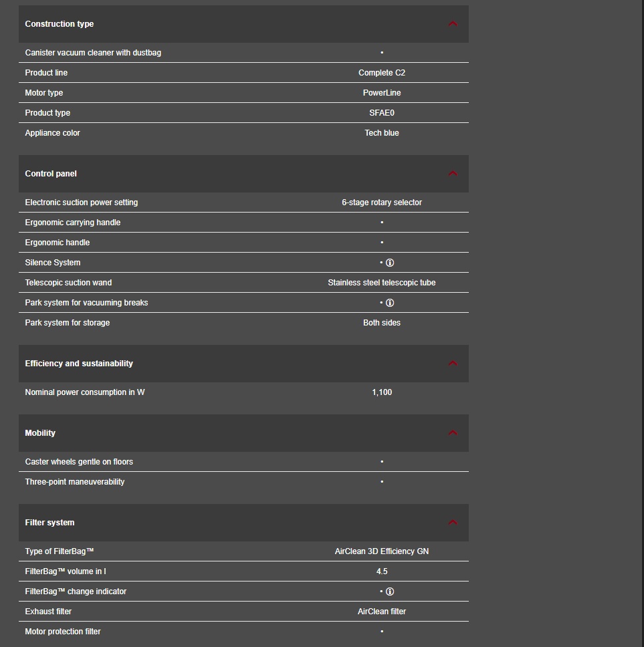This screenshot has width=644, height=647.
Task: Click the Nominal power consumption in W label
Action: pyautogui.click(x=85, y=392)
